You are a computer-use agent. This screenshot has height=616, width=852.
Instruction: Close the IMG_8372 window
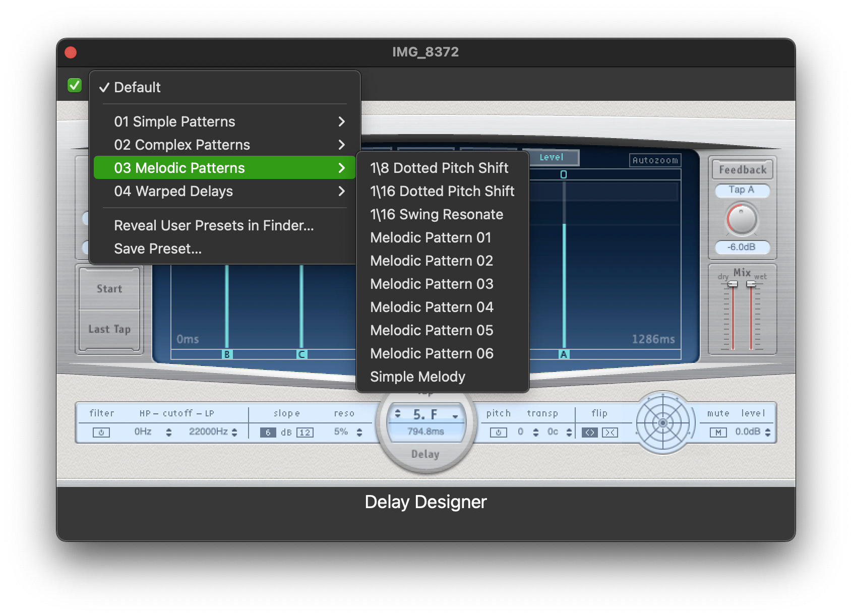[x=71, y=52]
